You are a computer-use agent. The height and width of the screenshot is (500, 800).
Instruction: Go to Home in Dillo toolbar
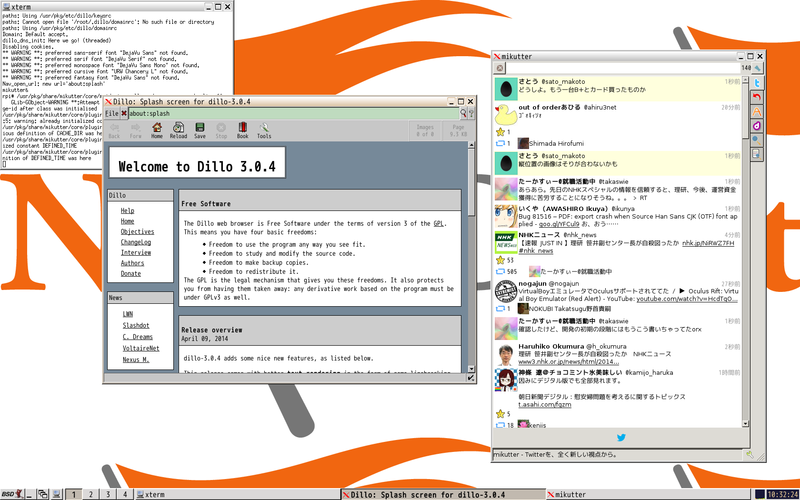click(x=157, y=130)
